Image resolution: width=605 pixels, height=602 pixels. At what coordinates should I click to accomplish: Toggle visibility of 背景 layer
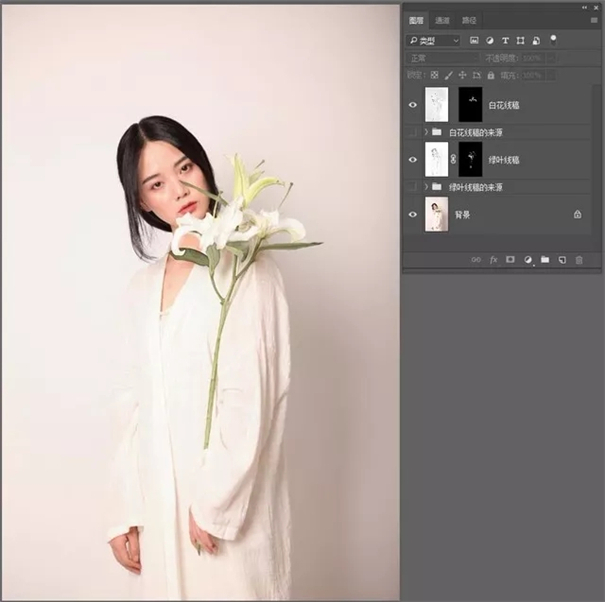413,214
